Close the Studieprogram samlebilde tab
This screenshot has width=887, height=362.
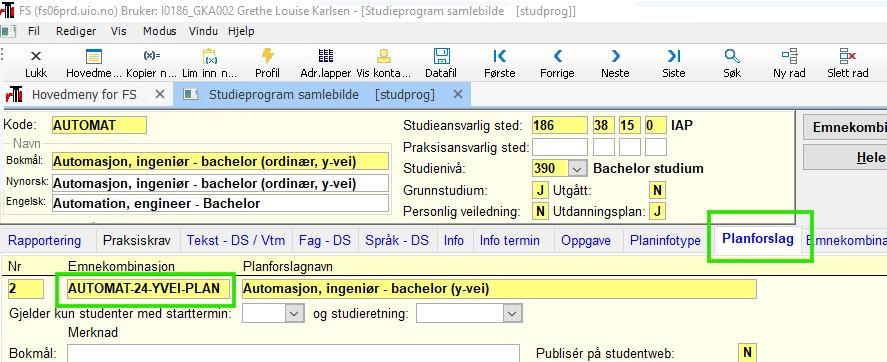[458, 94]
